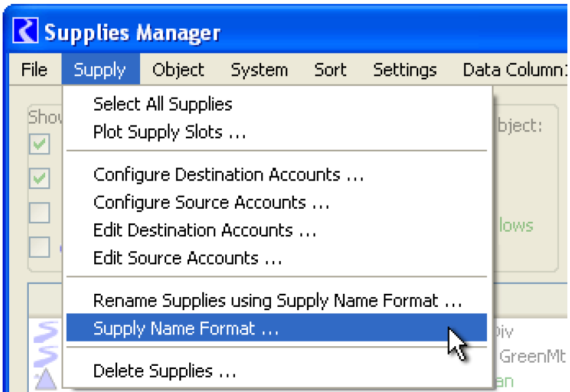Screen dimensions: 570x392
Task: Choose Delete Supplies from the menu
Action: pos(164,371)
